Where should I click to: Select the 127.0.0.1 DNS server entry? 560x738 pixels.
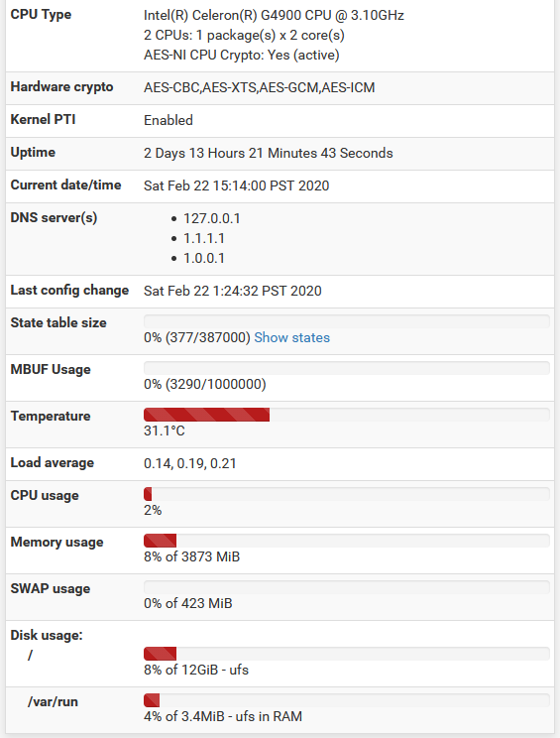[x=211, y=218]
